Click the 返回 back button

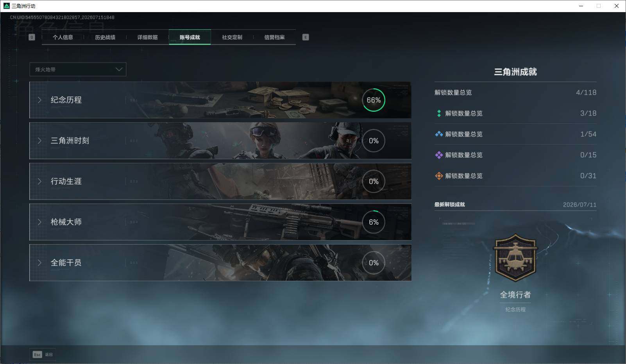pyautogui.click(x=43, y=354)
